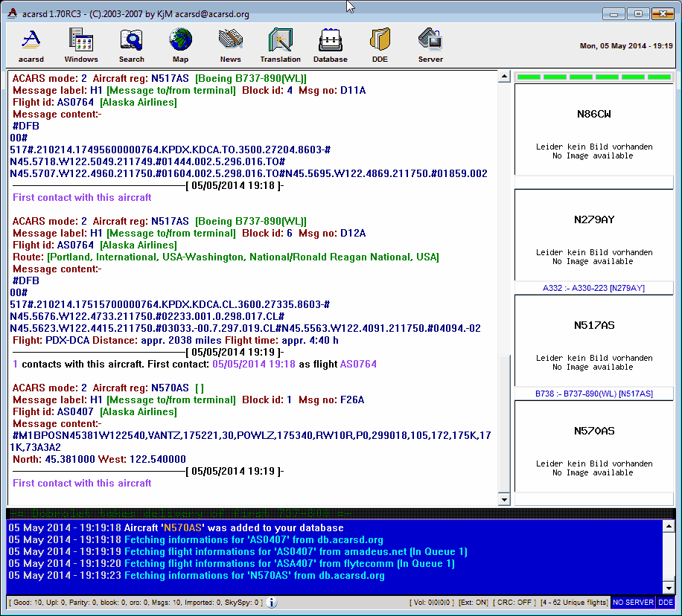
Task: Open the News icon
Action: tap(230, 45)
